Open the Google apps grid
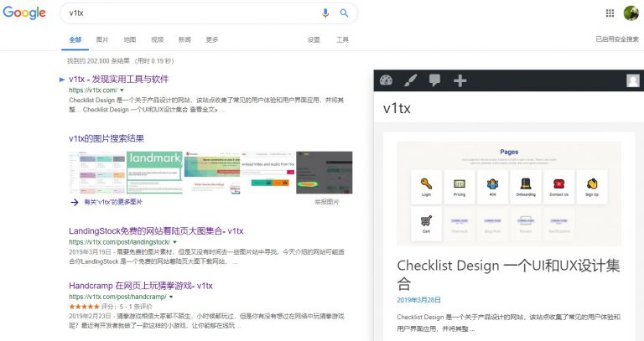644x341 pixels. 610,13
